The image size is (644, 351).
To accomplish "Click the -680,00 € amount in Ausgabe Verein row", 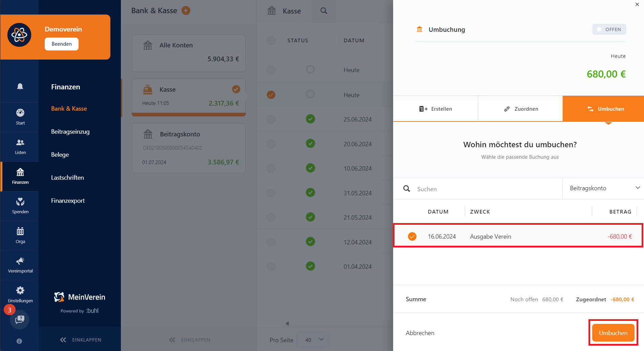I will pyautogui.click(x=620, y=236).
